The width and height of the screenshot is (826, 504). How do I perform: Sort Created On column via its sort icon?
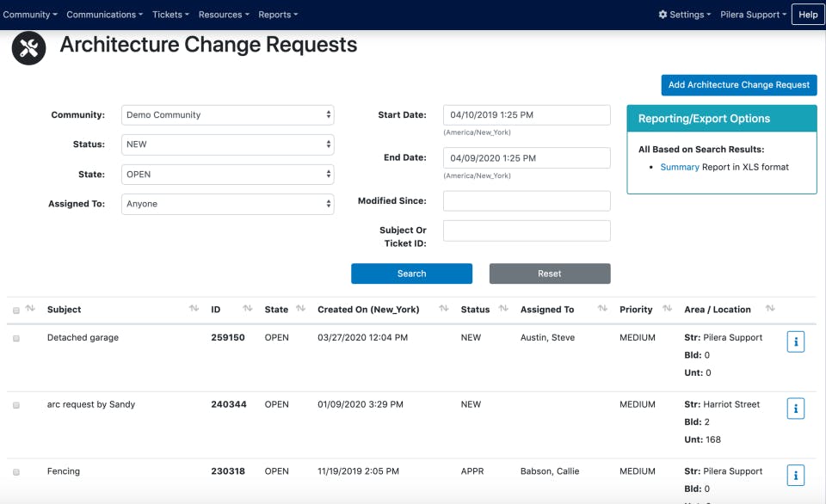tap(442, 310)
